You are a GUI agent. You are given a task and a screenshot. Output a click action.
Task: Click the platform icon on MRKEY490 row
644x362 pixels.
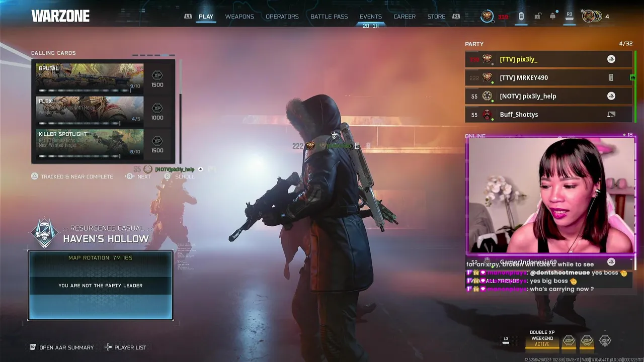(x=611, y=77)
